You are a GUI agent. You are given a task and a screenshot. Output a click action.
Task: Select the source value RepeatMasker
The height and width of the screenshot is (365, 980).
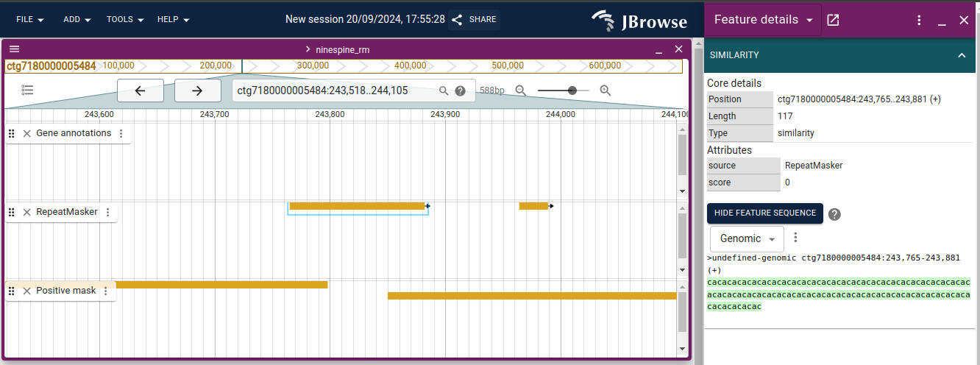[814, 166]
